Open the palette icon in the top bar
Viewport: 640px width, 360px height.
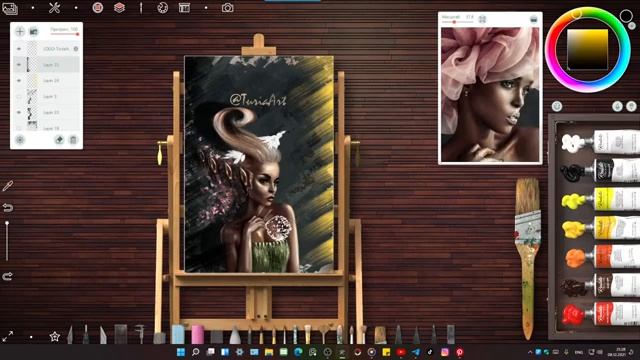click(162, 7)
